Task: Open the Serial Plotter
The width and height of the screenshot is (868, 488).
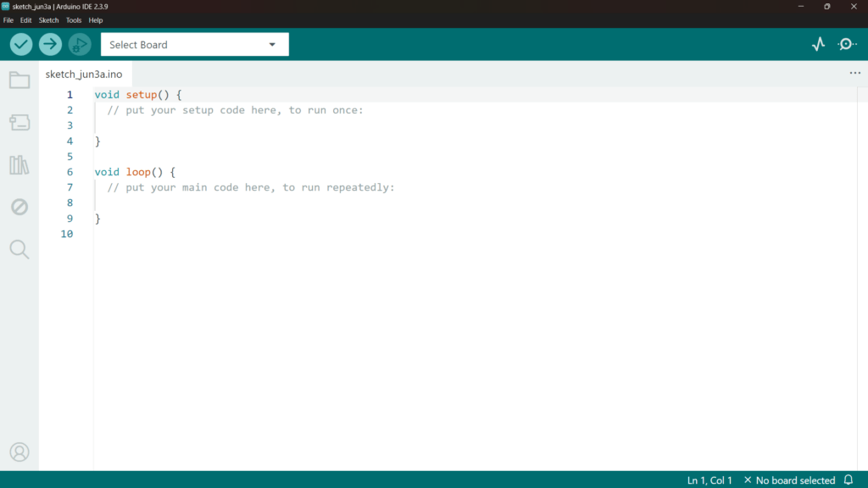Action: point(818,44)
